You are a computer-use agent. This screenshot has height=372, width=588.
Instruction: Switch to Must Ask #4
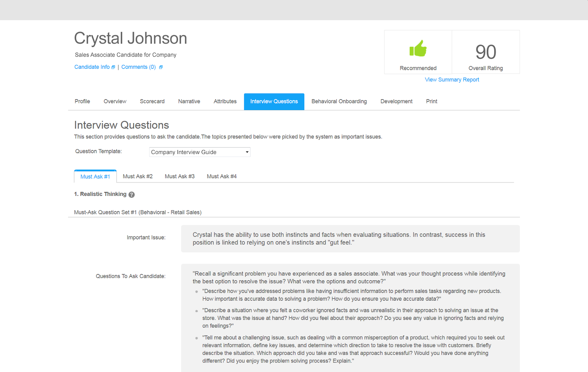point(221,176)
